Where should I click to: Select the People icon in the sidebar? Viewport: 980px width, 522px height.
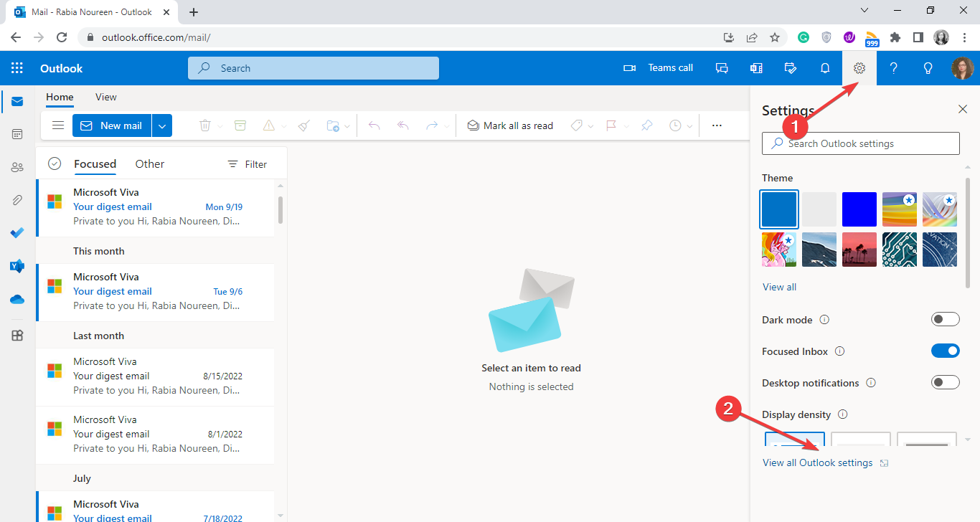pyautogui.click(x=17, y=167)
